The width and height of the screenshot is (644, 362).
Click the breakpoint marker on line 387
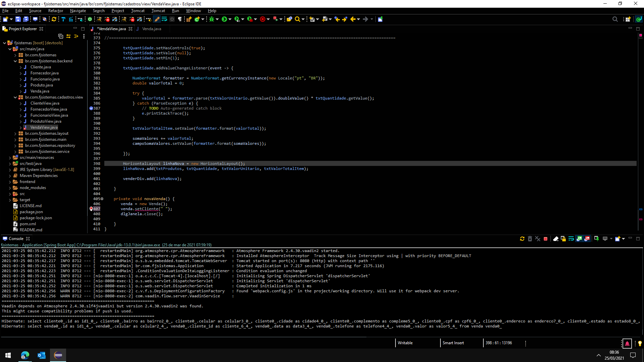[91, 108]
